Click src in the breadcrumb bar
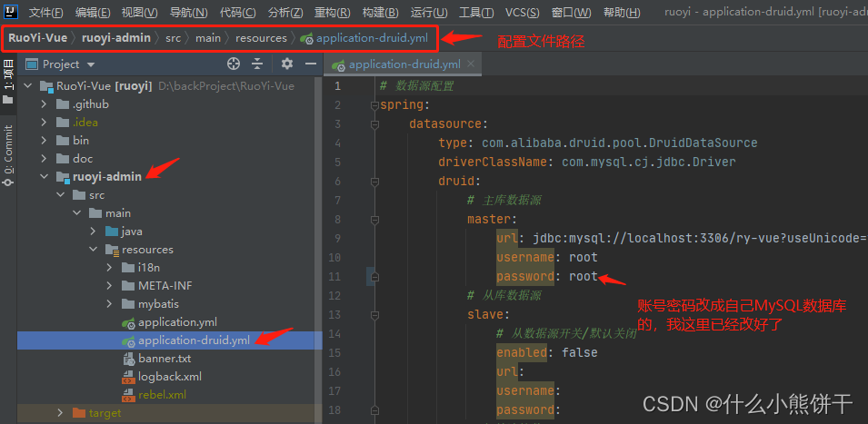Image resolution: width=868 pixels, height=424 pixels. [173, 38]
